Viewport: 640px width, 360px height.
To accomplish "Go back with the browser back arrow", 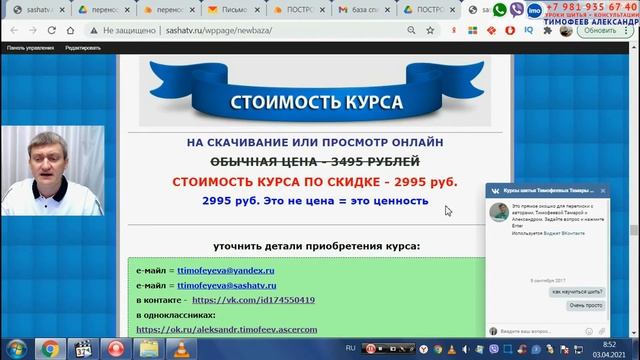I will click(x=14, y=30).
